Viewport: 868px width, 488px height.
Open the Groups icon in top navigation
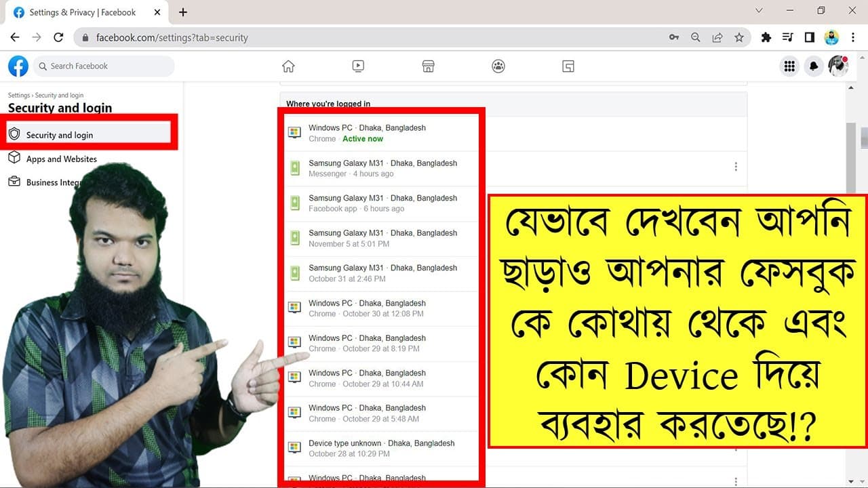click(498, 66)
